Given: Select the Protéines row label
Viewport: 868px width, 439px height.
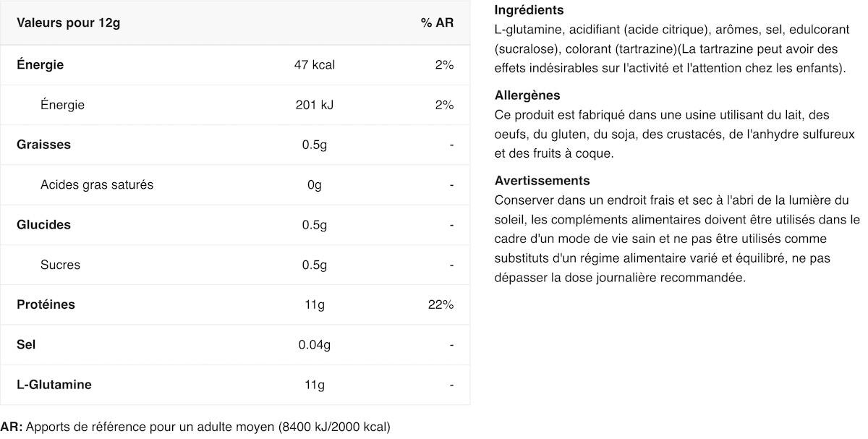Looking at the screenshot, I should (x=46, y=304).
